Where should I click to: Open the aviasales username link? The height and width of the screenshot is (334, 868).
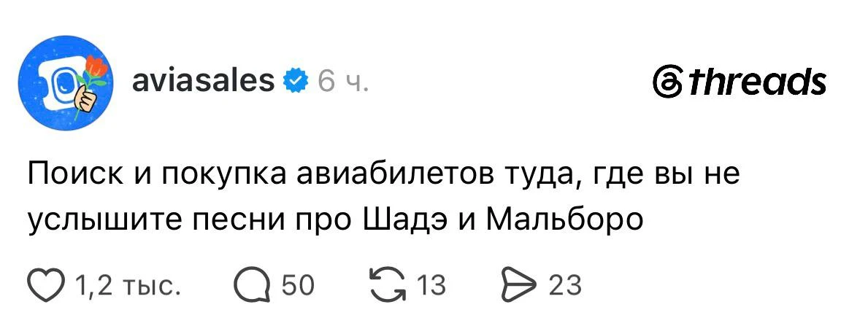tap(204, 81)
